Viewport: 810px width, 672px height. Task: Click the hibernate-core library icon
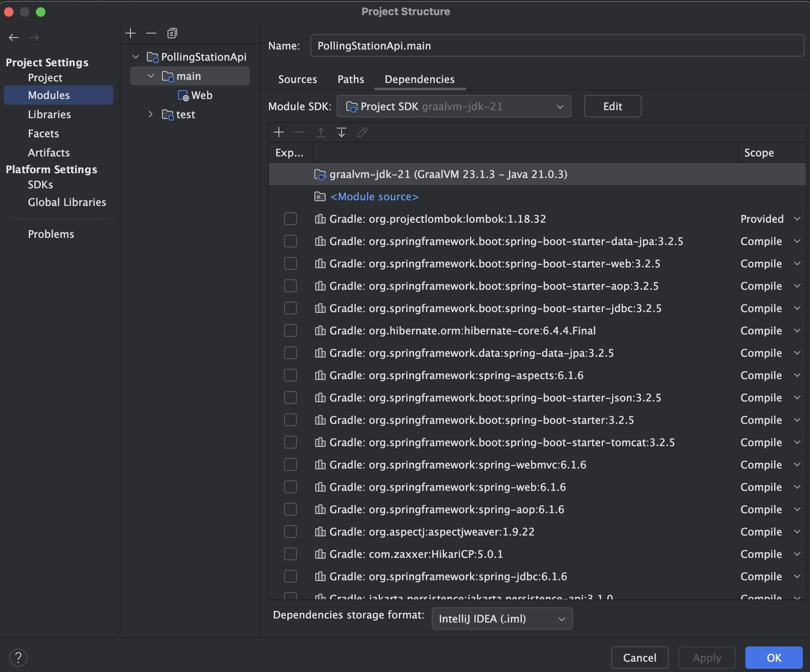[320, 331]
